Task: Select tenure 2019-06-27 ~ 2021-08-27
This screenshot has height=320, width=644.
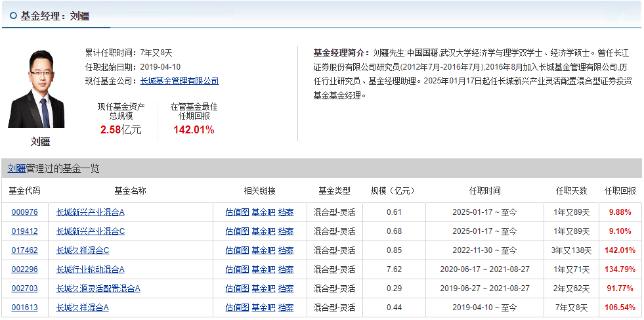Action: [x=484, y=288]
